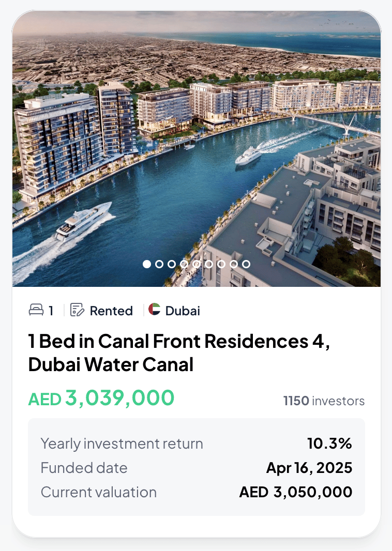Image resolution: width=392 pixels, height=551 pixels.
Task: Click the Current valuation AED 3,050,000 value
Action: coord(296,492)
